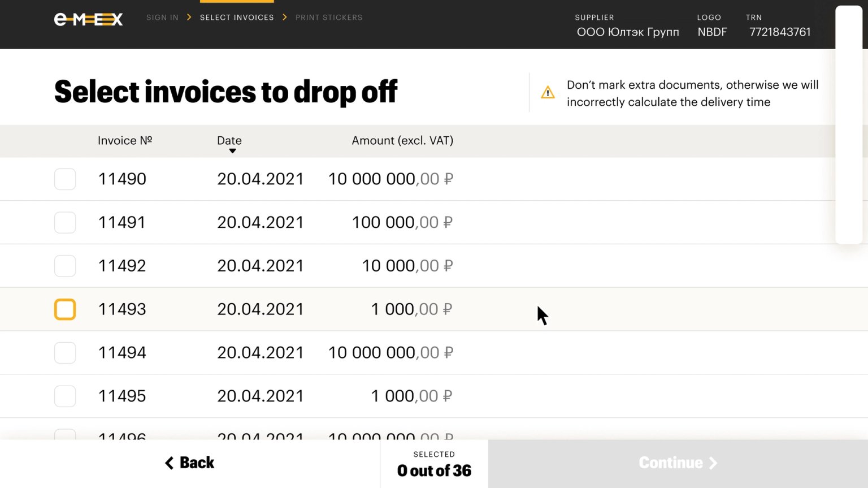The width and height of the screenshot is (868, 488).
Task: Click the warning triangle icon near delivery notice
Action: (x=547, y=92)
